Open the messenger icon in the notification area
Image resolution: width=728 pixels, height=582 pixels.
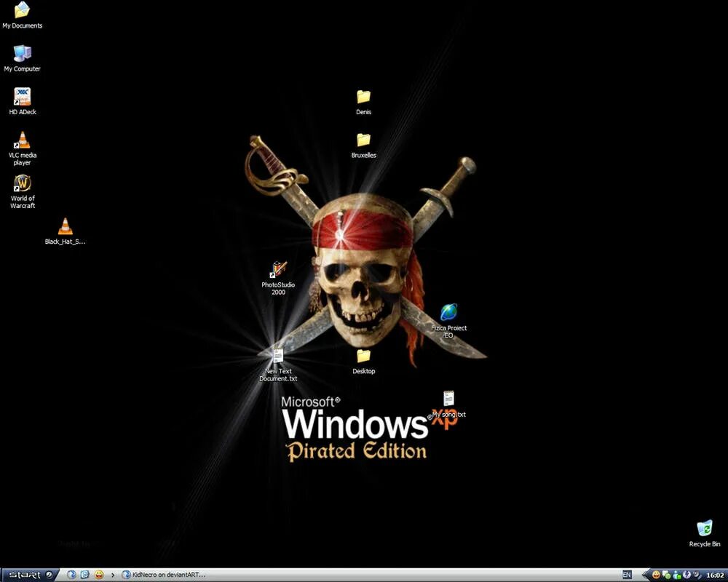(676, 575)
